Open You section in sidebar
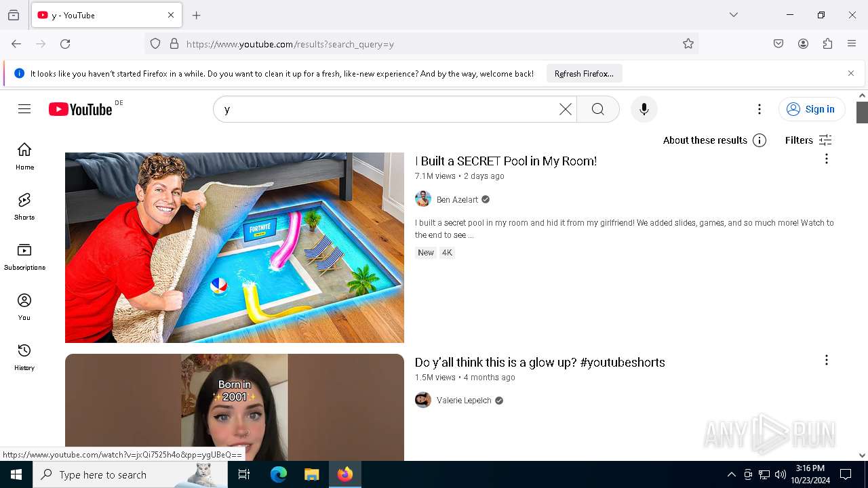Image resolution: width=868 pixels, height=488 pixels. pyautogui.click(x=24, y=307)
